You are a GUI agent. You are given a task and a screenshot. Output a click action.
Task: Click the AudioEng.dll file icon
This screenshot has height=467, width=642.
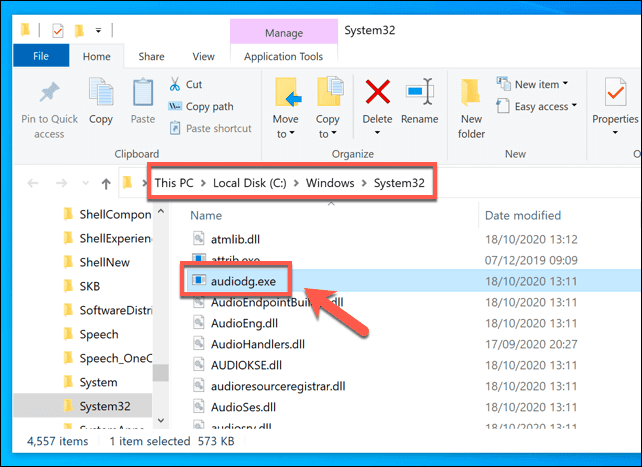[x=199, y=323]
